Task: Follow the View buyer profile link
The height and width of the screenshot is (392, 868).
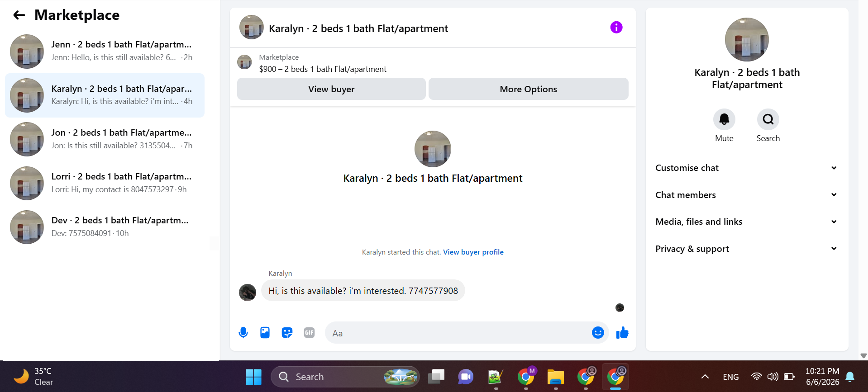Action: coord(473,252)
